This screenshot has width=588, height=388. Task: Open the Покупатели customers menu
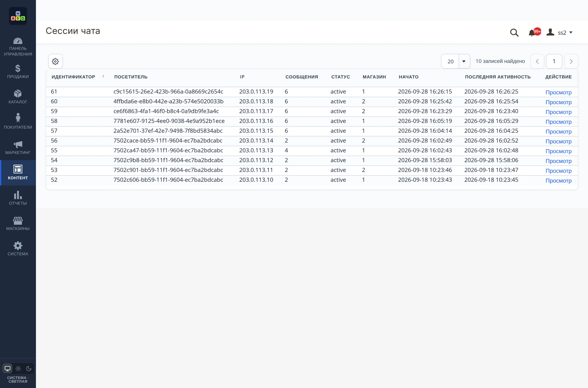tap(18, 122)
